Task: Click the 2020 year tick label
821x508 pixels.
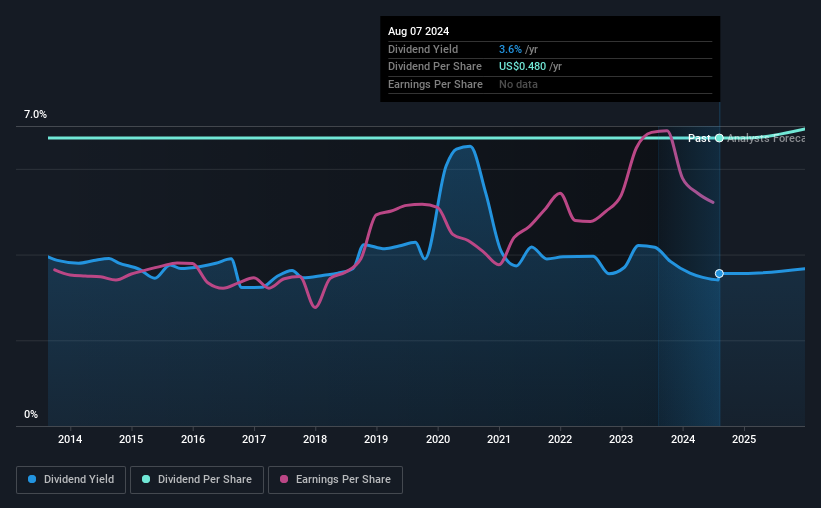Action: pos(438,439)
